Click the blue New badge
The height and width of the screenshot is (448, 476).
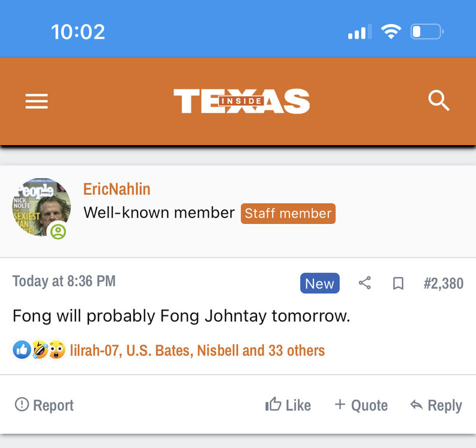tap(319, 283)
